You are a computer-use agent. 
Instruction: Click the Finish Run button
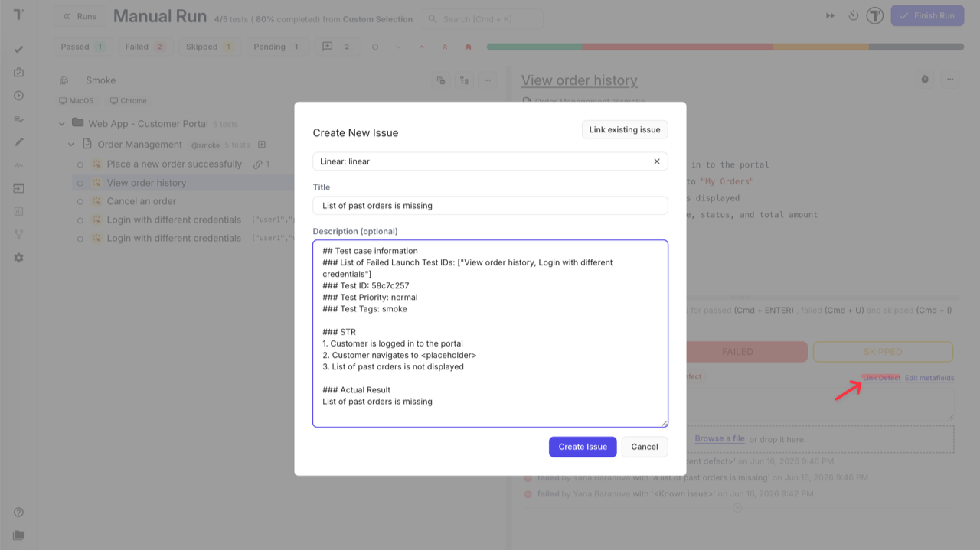[x=927, y=16]
